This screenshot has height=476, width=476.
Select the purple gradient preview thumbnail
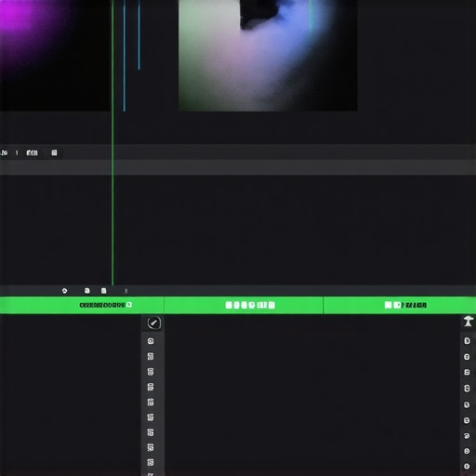click(x=55, y=55)
